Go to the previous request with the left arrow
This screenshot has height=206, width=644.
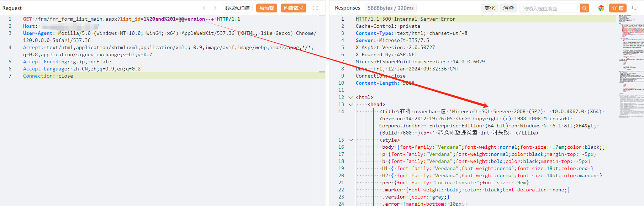click(x=204, y=8)
